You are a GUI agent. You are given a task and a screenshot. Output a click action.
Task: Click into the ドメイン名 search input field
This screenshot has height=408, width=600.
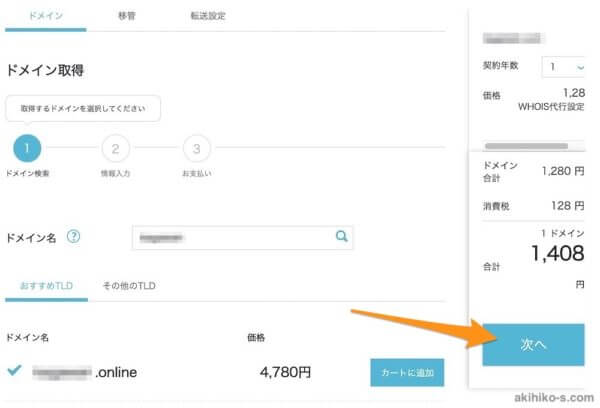click(242, 238)
